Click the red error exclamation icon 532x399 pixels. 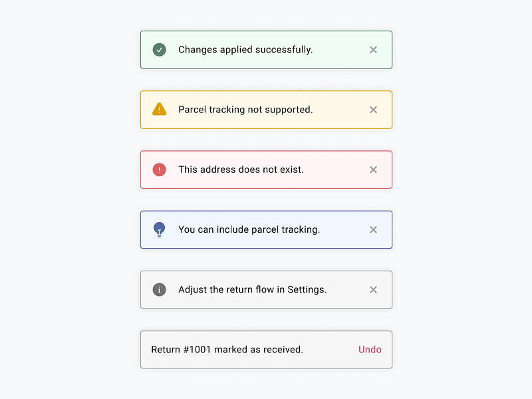pyautogui.click(x=159, y=170)
